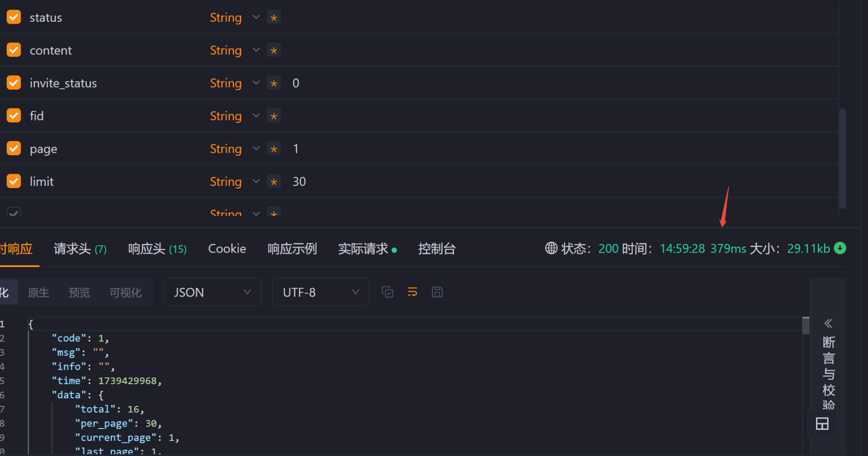The width and height of the screenshot is (868, 456).
Task: Uncheck the page parameter checkbox
Action: (14, 148)
